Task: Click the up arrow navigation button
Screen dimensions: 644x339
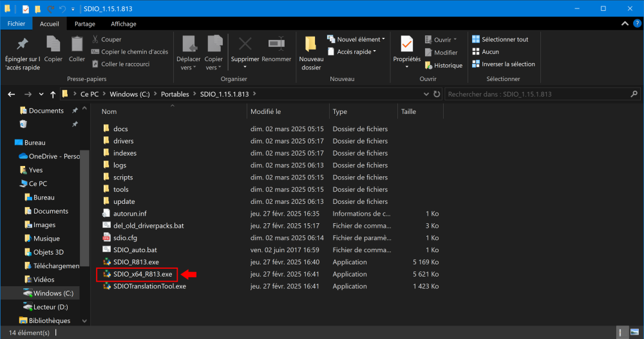Action: (52, 94)
